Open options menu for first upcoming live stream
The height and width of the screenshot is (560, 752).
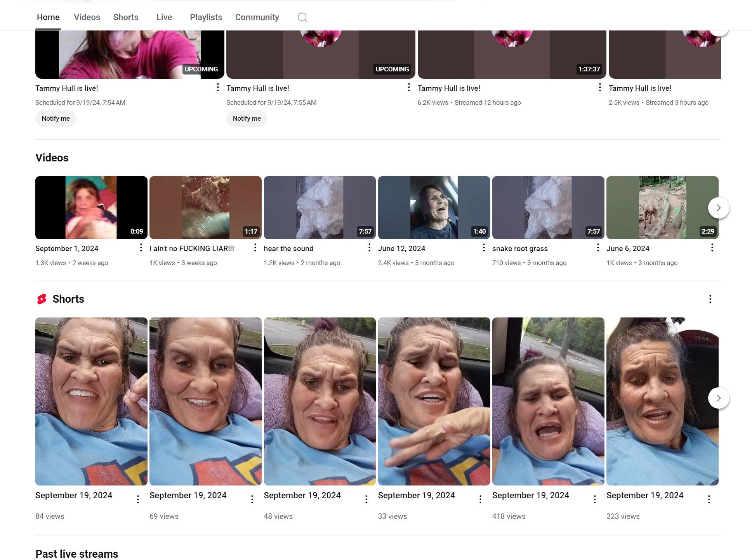pyautogui.click(x=218, y=87)
